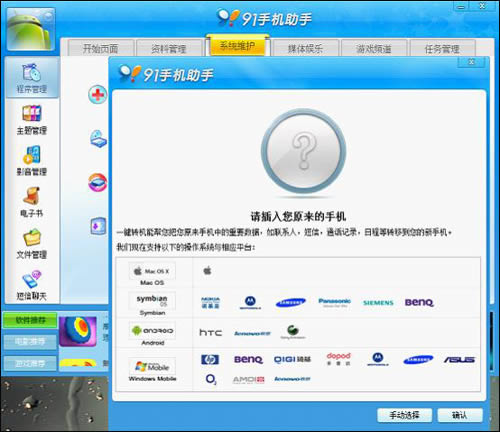Viewport: 500px width, 432px height.
Task: Click the 手动选择 button
Action: click(x=404, y=415)
